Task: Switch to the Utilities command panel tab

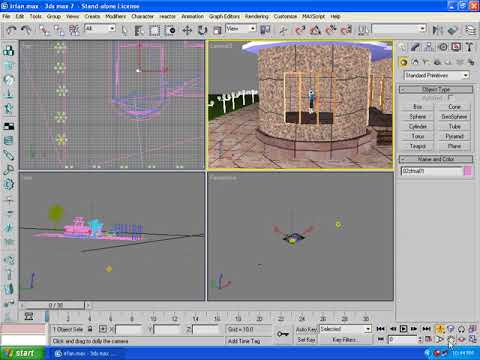Action: click(469, 47)
